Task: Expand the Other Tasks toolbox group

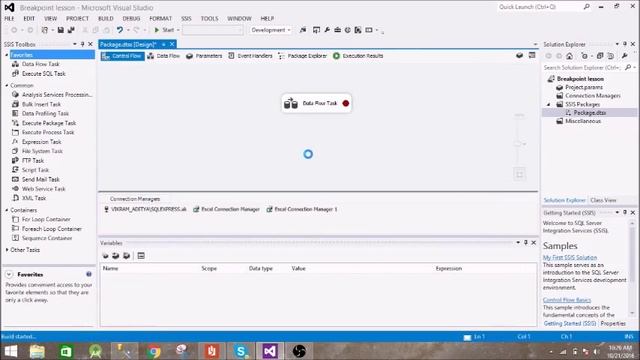Action: click(7, 250)
